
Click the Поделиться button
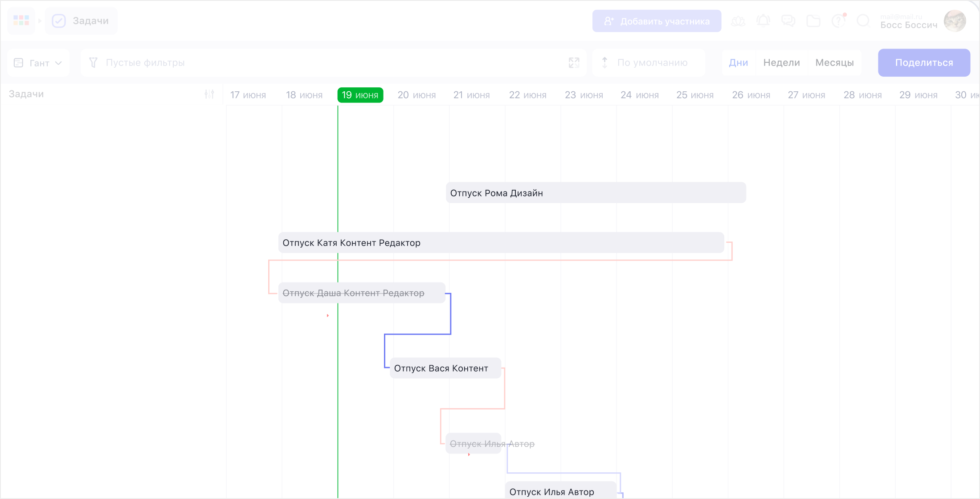pos(924,63)
